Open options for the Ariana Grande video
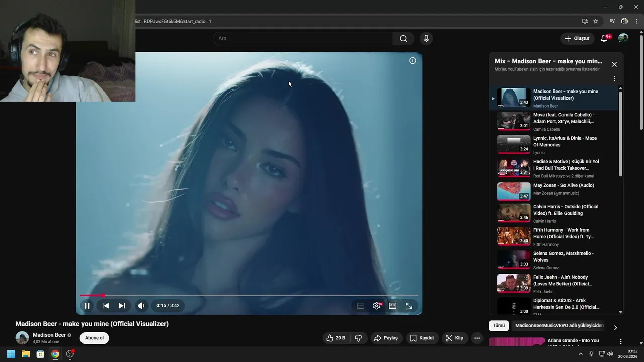 tap(620, 341)
